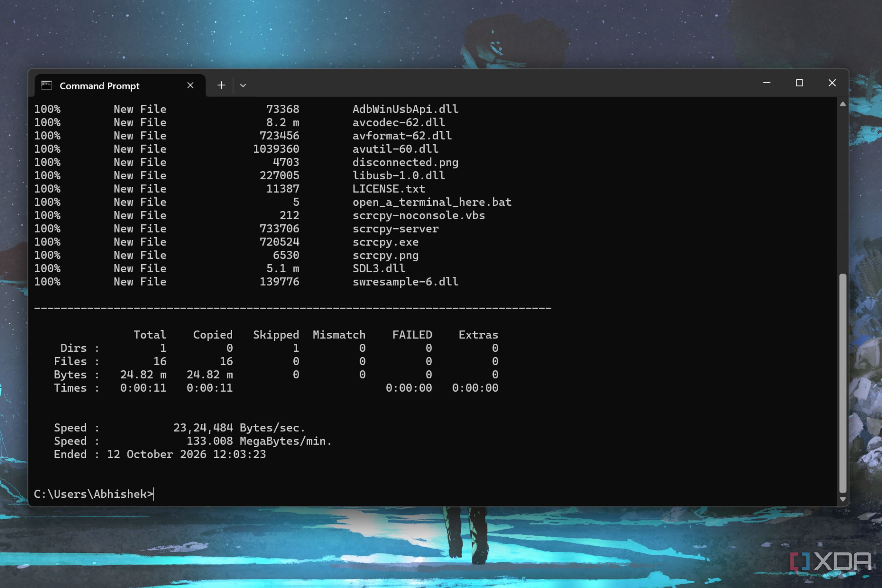This screenshot has height=588, width=882.
Task: Minimize the terminal window
Action: click(x=767, y=83)
